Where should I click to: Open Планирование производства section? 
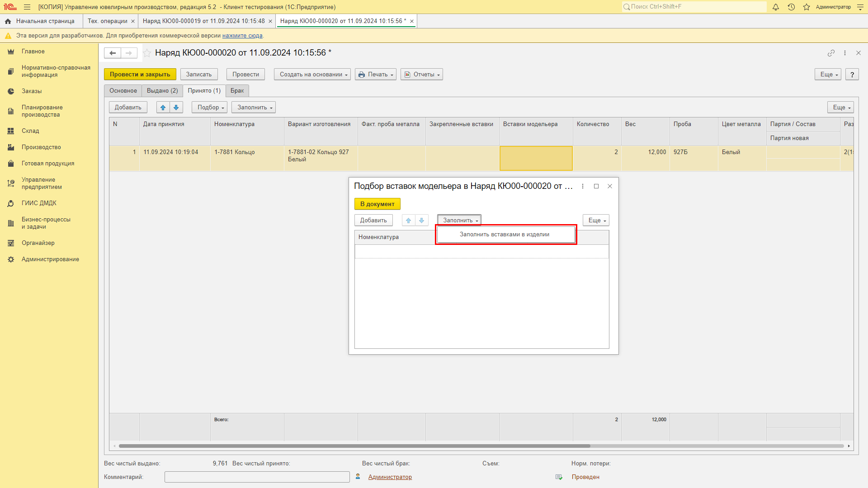pos(42,111)
